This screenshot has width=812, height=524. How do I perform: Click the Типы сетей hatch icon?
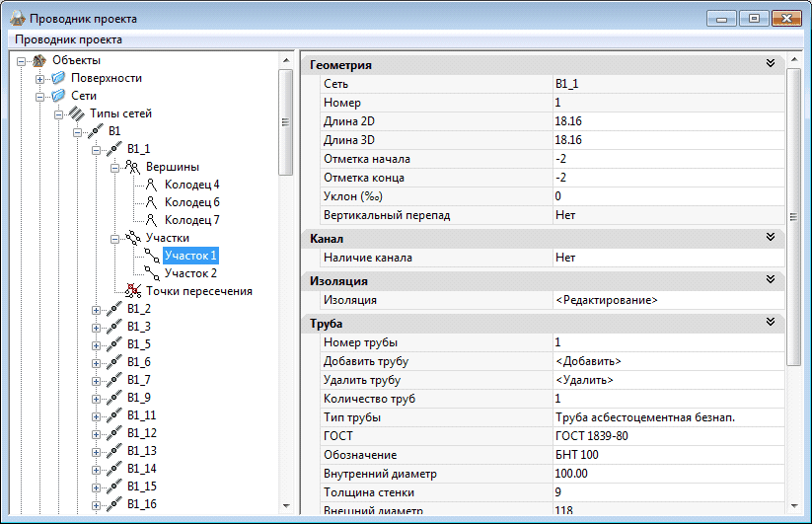tap(77, 113)
